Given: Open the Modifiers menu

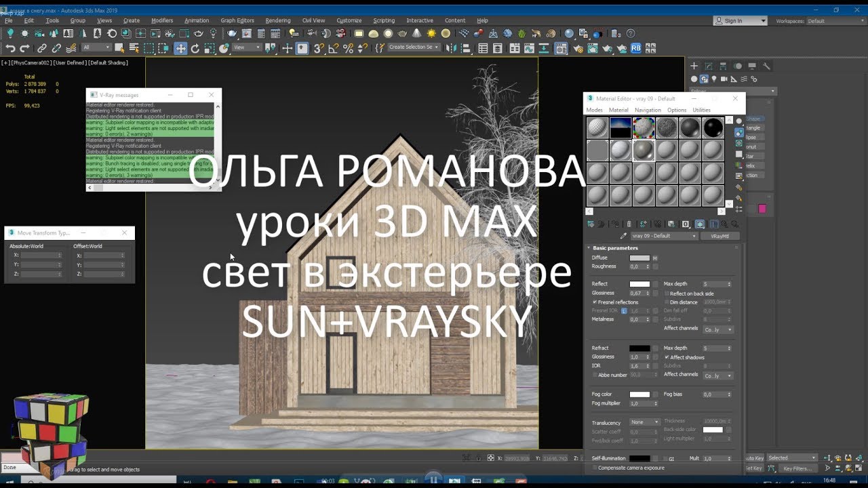Looking at the screenshot, I should point(162,21).
